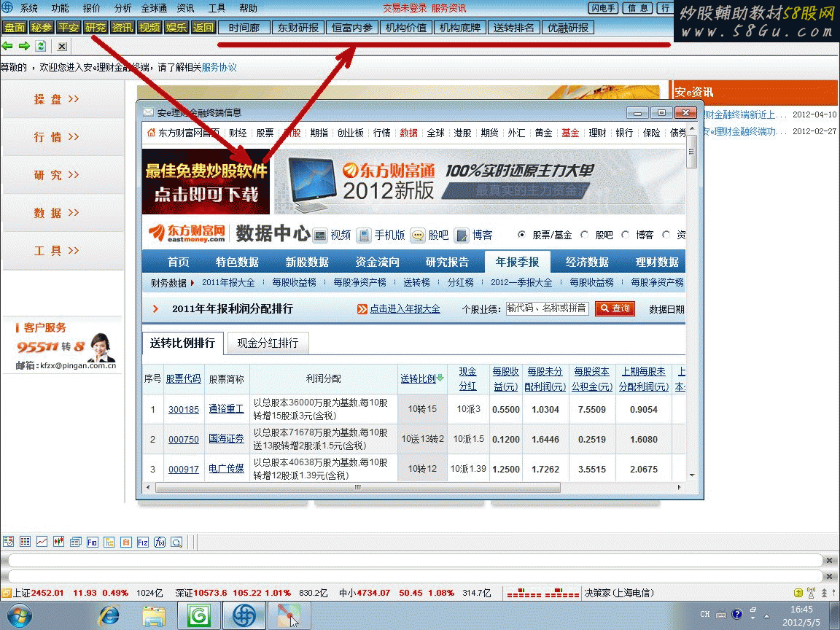Click the green forward arrow icon
This screenshot has height=630, width=840.
(24, 46)
